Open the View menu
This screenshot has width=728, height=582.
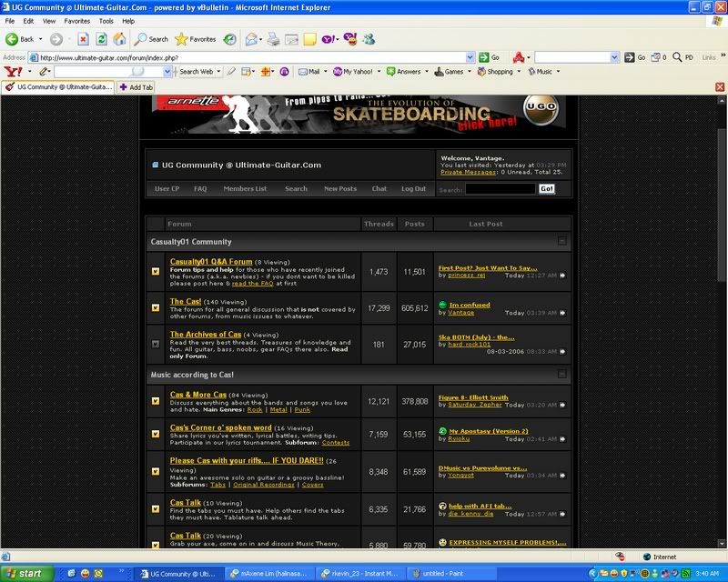(49, 21)
